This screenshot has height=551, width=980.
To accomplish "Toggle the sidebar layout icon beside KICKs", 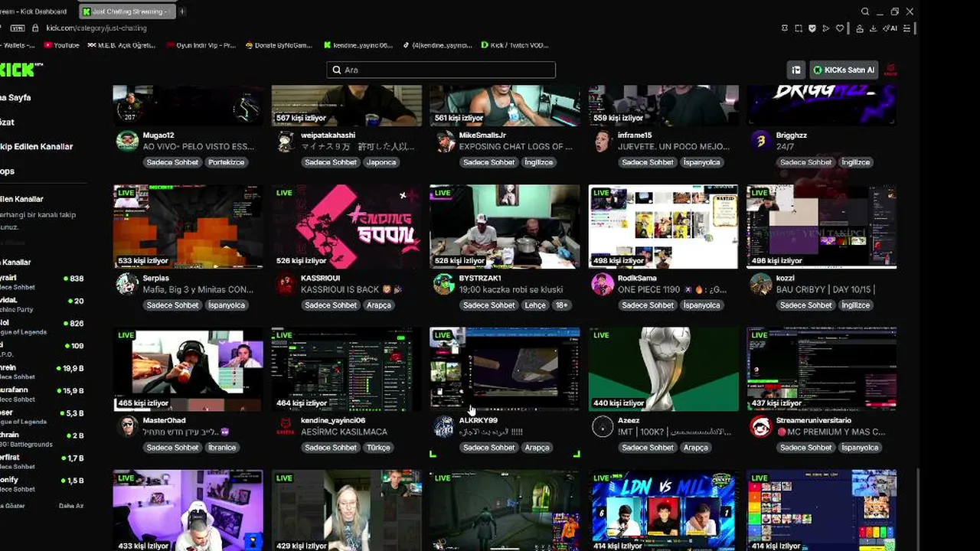I will (x=796, y=70).
